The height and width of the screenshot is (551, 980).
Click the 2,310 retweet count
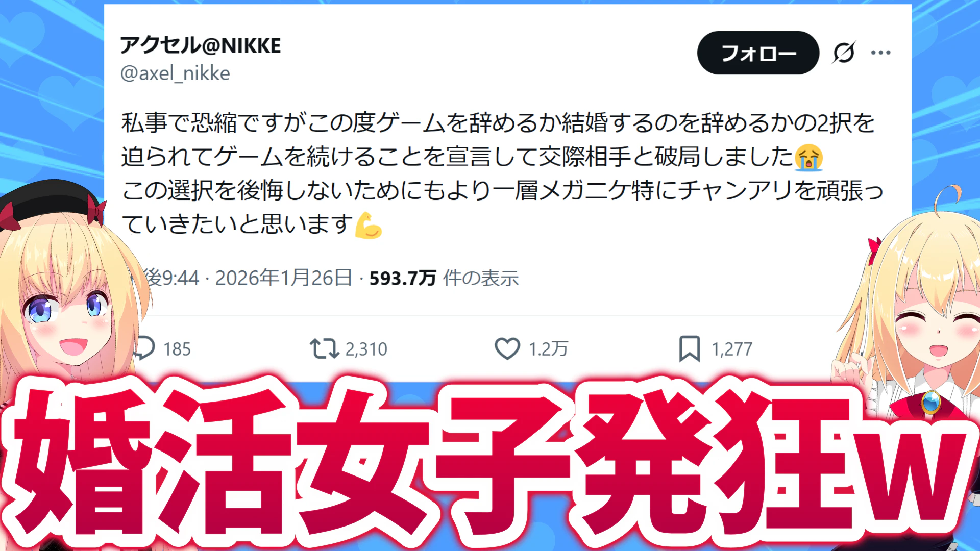point(366,349)
